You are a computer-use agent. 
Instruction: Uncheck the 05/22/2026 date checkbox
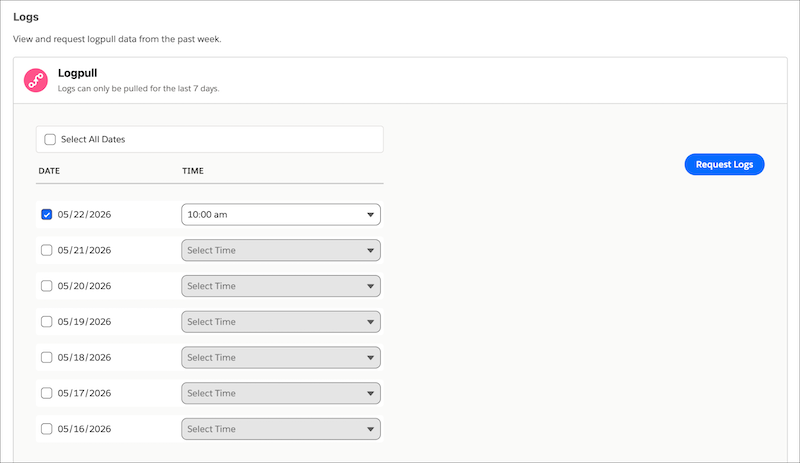point(46,214)
